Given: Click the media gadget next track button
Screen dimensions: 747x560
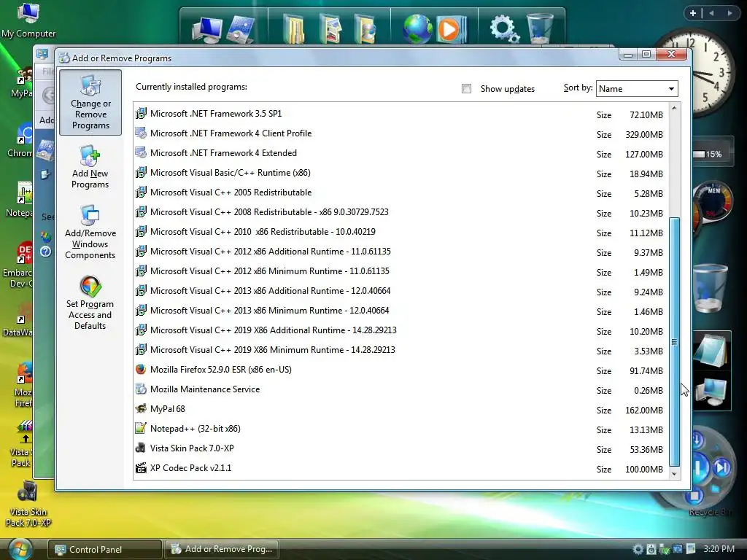Looking at the screenshot, I should coord(722,467).
